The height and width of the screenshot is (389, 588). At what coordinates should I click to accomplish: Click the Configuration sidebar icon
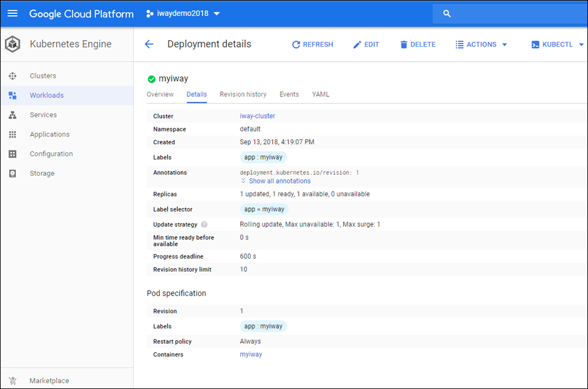click(x=12, y=154)
